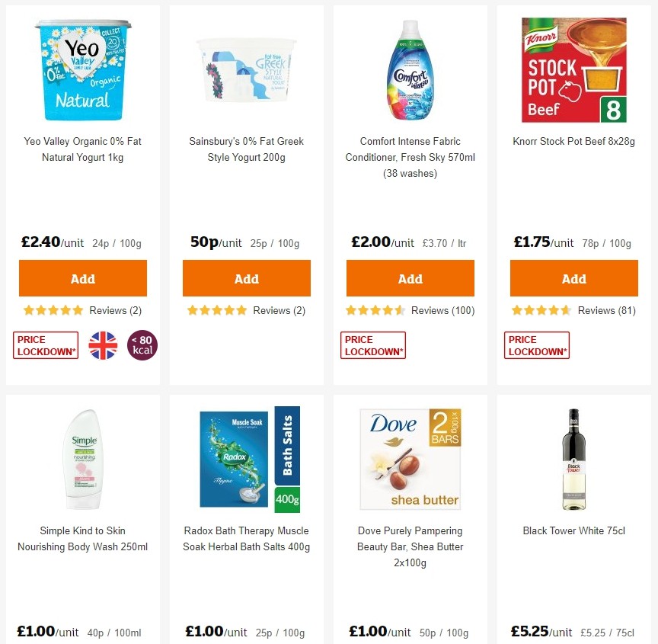Screen dimensions: 658x644
Task: Click the Price Lockdown badge under Comfort conditioner
Action: click(372, 344)
